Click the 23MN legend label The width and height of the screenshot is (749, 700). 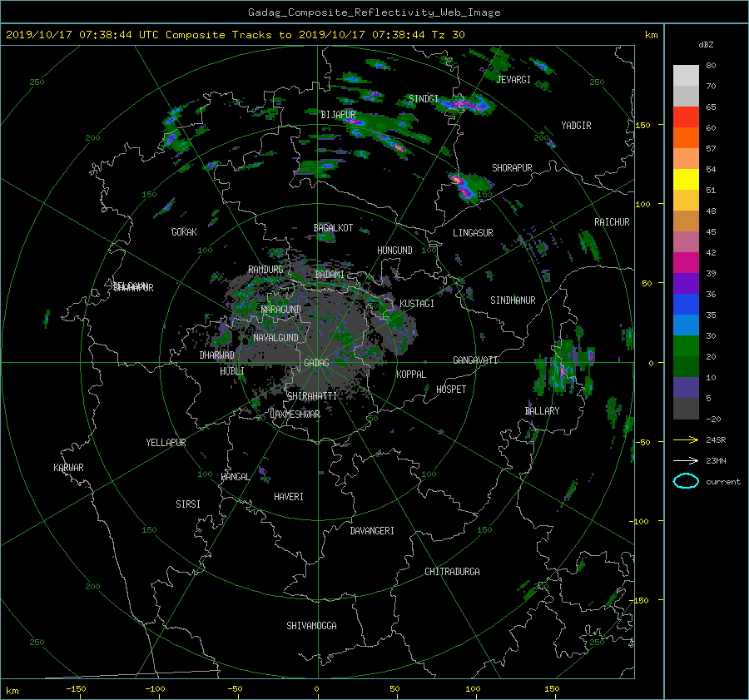point(716,461)
